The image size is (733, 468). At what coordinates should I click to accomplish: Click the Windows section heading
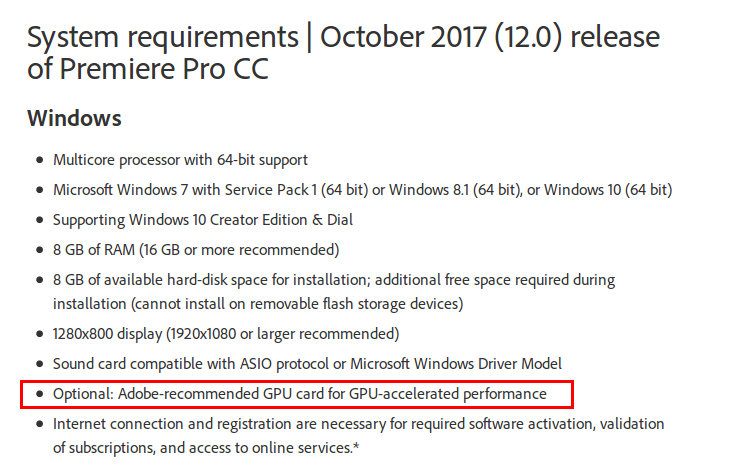point(74,118)
